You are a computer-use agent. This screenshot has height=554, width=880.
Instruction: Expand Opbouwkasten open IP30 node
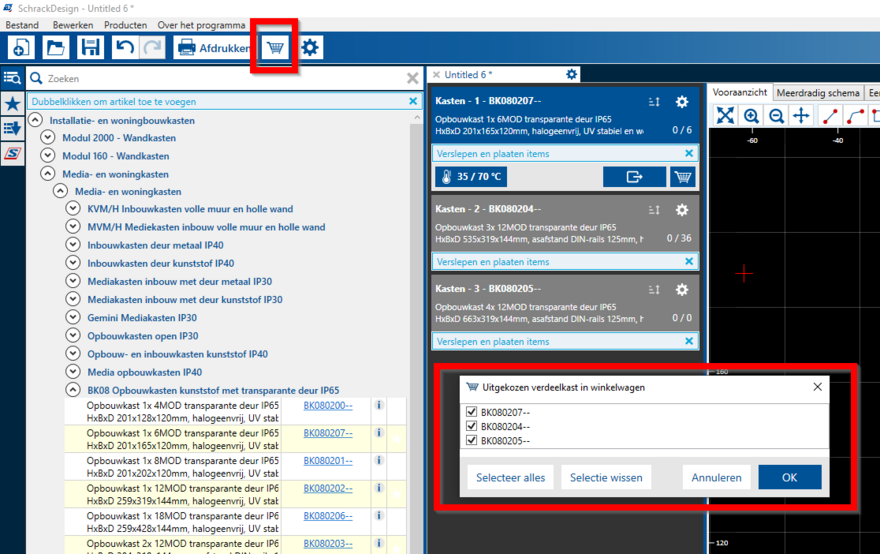tap(72, 335)
